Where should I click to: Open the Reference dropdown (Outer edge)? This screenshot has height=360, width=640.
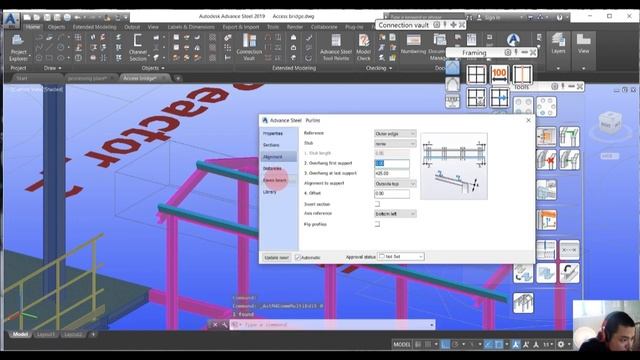point(395,133)
